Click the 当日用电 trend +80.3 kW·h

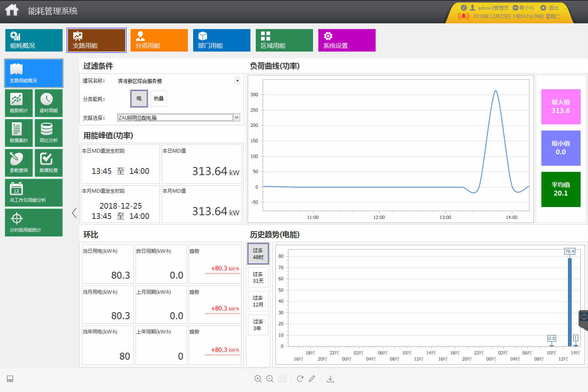coord(225,268)
